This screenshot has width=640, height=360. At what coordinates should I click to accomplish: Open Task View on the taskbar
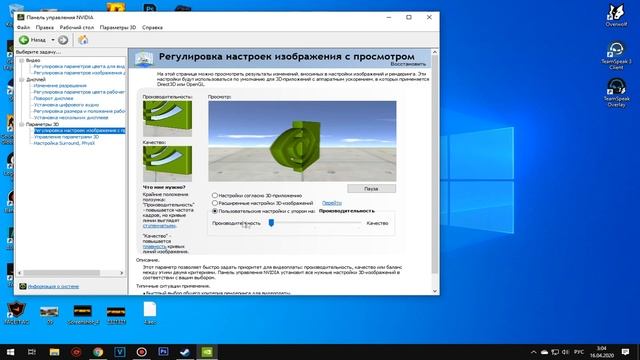click(32, 352)
